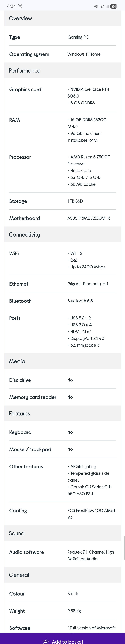The height and width of the screenshot is (644, 125).
Task: Tap the Features section heading
Action: (x=19, y=413)
